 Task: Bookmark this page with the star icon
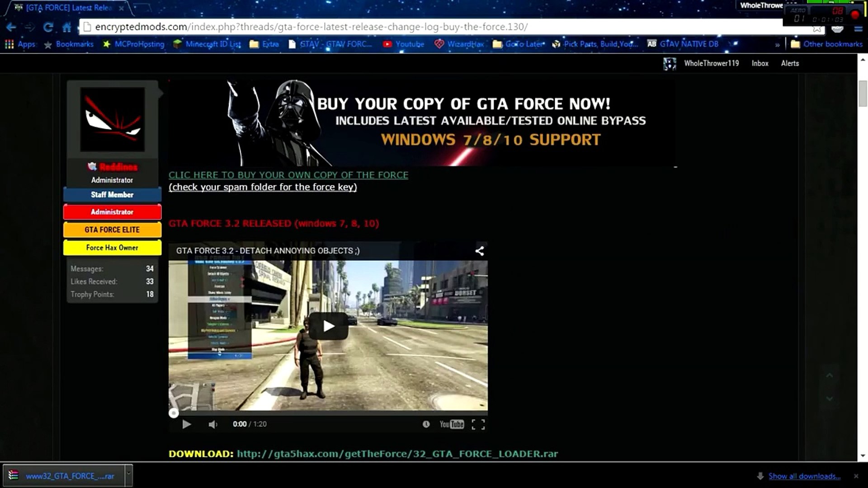(x=816, y=28)
